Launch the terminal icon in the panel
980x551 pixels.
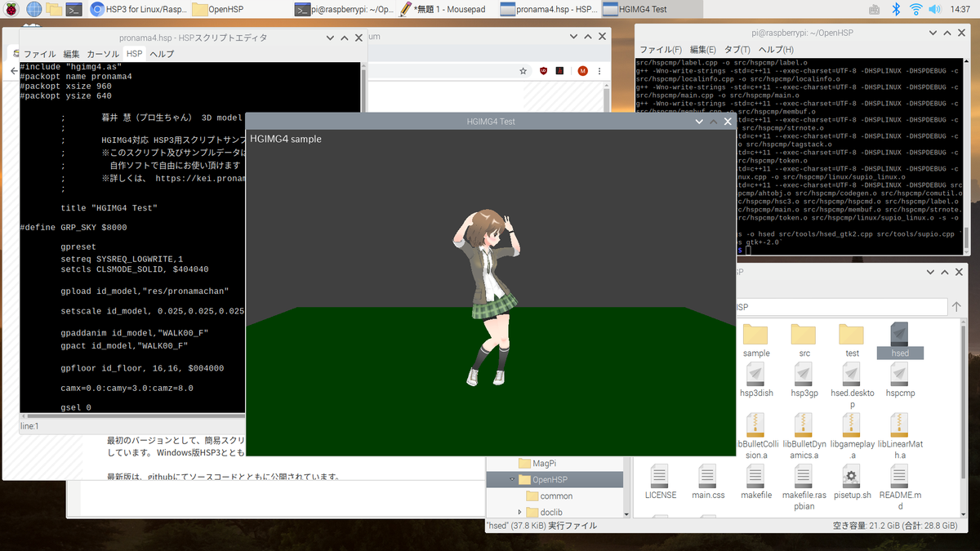75,10
